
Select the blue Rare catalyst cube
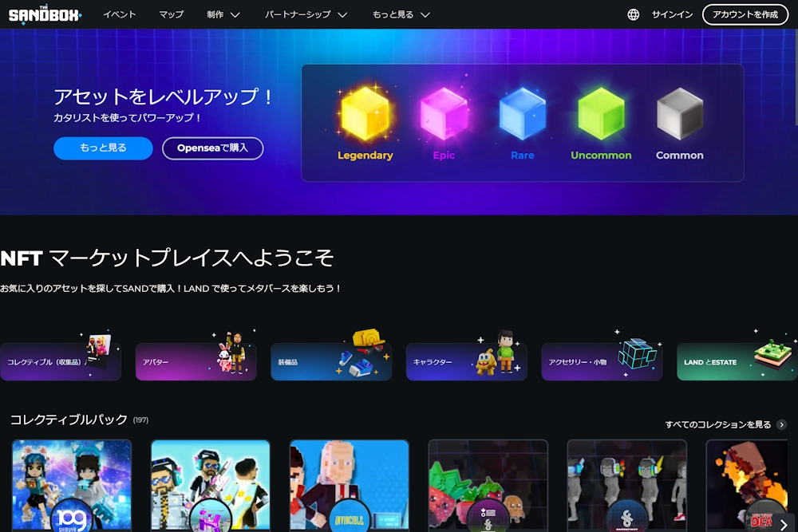point(523,114)
